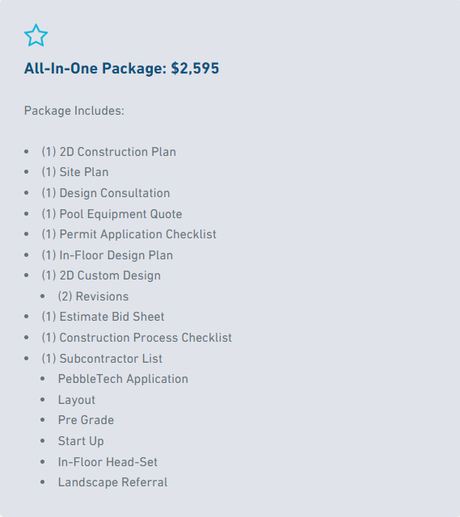Click Construction Process Checklist entry

[137, 338]
